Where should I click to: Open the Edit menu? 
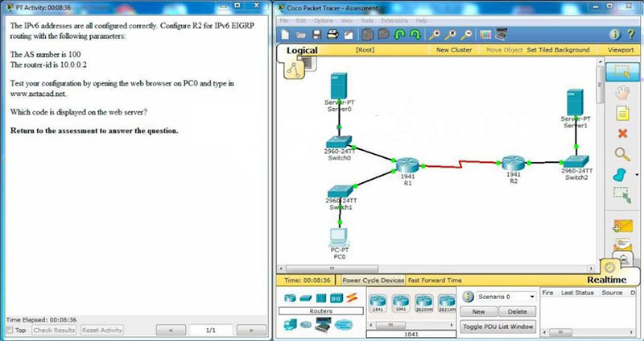point(301,21)
